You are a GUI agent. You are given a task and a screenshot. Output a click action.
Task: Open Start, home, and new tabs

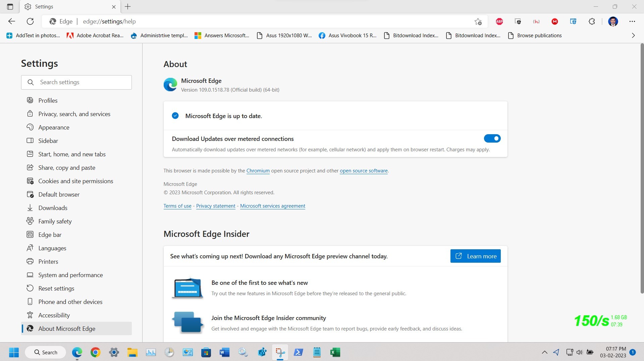click(76, 154)
